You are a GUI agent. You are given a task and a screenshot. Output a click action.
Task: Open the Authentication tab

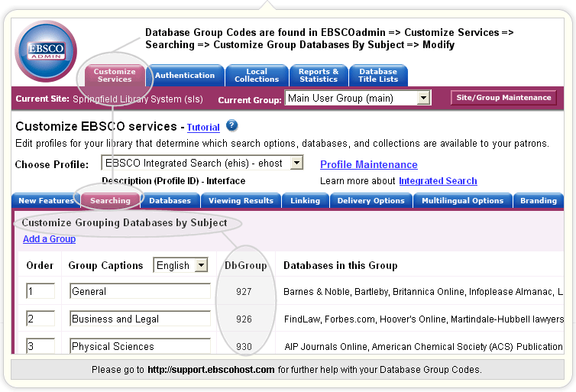point(185,76)
